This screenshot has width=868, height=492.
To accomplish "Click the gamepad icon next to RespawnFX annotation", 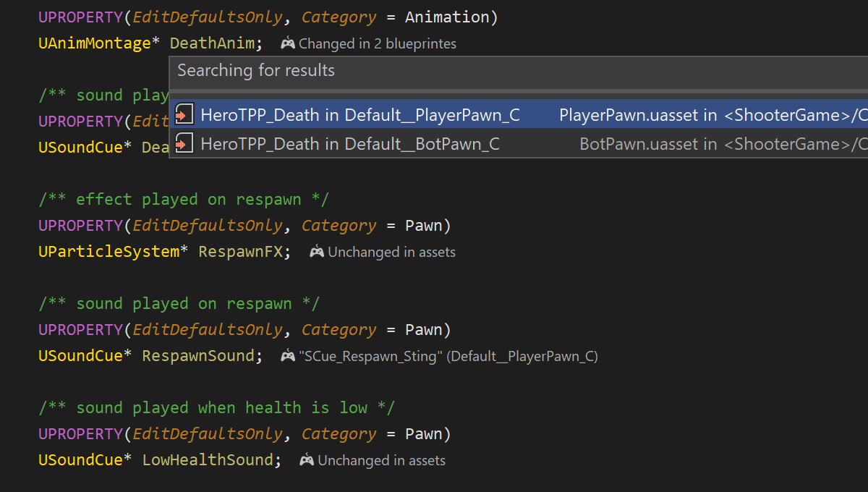I will point(317,252).
